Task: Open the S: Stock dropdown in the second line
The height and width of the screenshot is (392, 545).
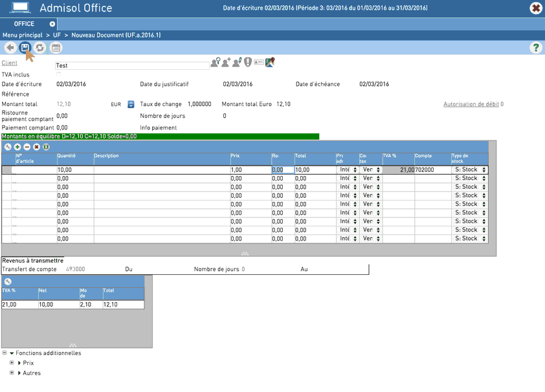Action: (x=469, y=178)
